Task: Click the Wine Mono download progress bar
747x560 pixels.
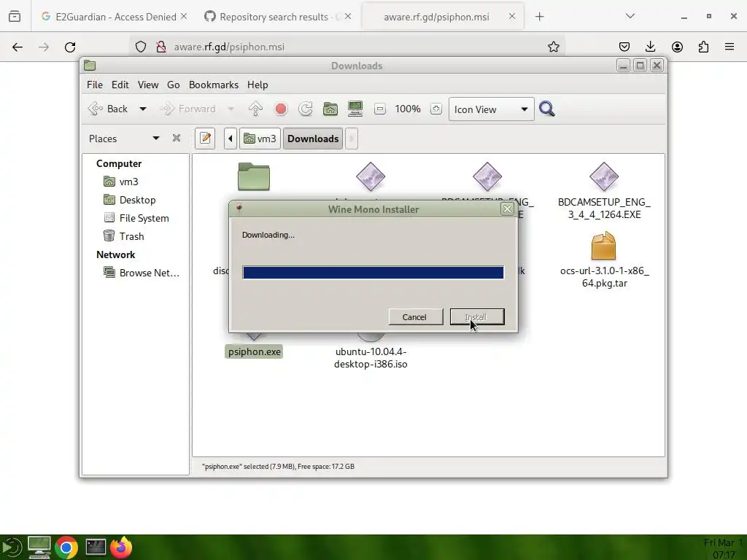Action: (x=373, y=273)
